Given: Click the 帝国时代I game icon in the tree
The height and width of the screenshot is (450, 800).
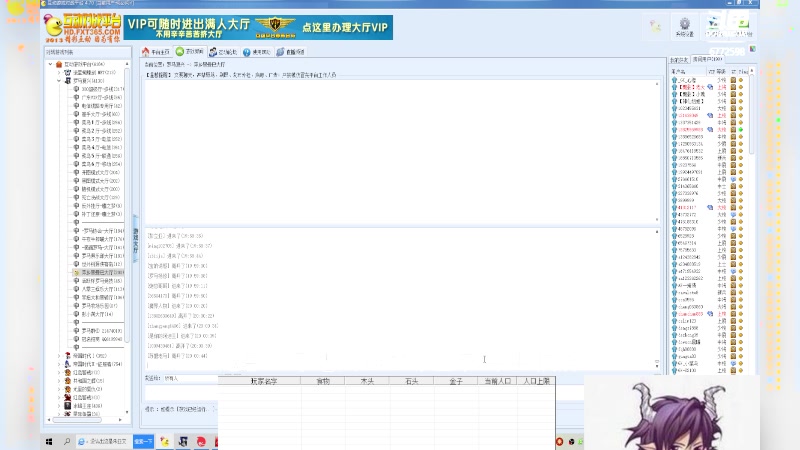Looking at the screenshot, I should [67, 356].
